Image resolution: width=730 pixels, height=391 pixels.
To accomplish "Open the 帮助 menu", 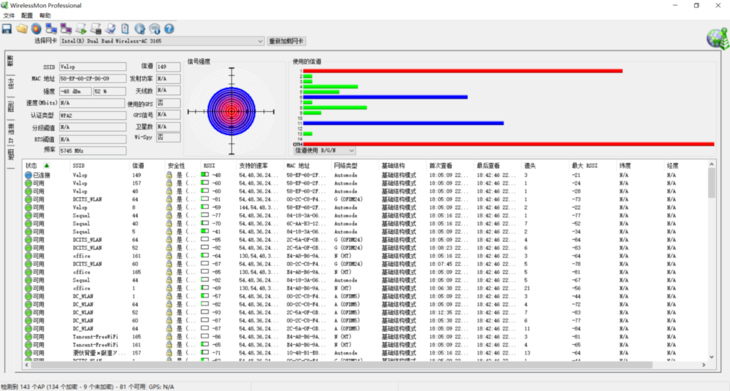I will [x=45, y=15].
